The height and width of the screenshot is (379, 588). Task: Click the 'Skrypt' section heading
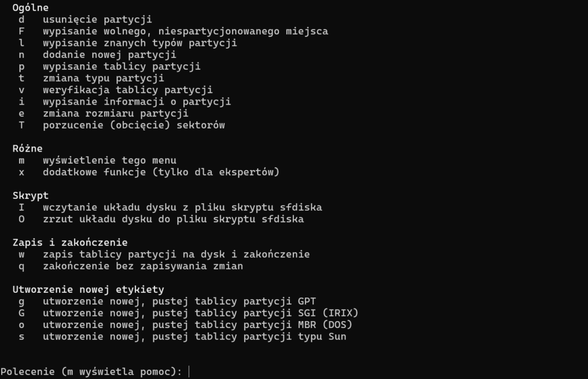(x=30, y=195)
